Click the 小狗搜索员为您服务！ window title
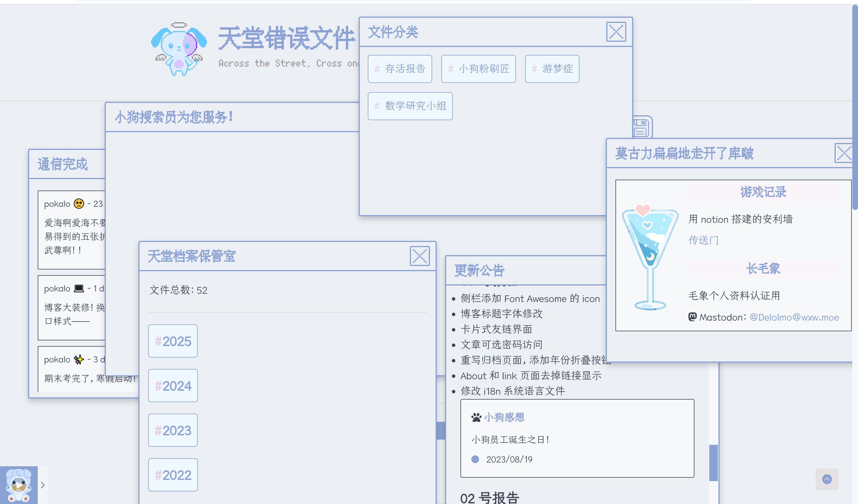This screenshot has height=504, width=858. [174, 117]
